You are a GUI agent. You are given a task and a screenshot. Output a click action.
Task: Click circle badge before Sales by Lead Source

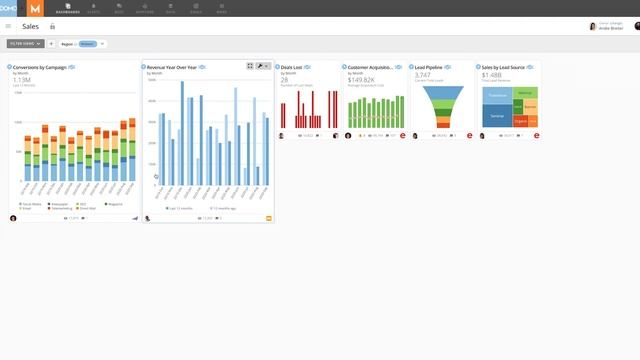pos(478,67)
